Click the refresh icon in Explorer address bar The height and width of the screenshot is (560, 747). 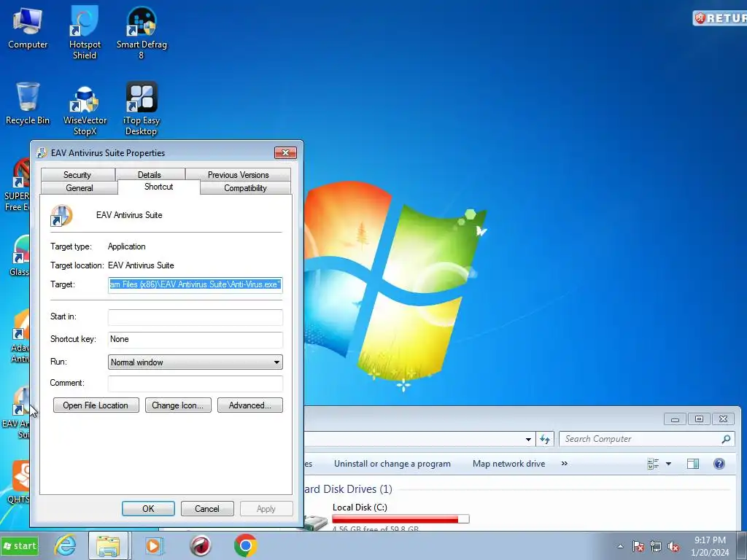(545, 439)
